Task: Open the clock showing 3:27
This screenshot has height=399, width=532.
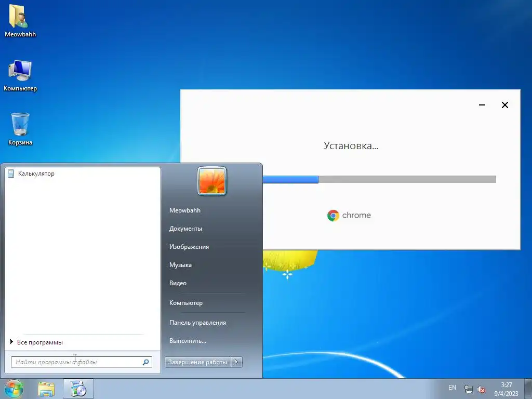Action: pos(506,389)
